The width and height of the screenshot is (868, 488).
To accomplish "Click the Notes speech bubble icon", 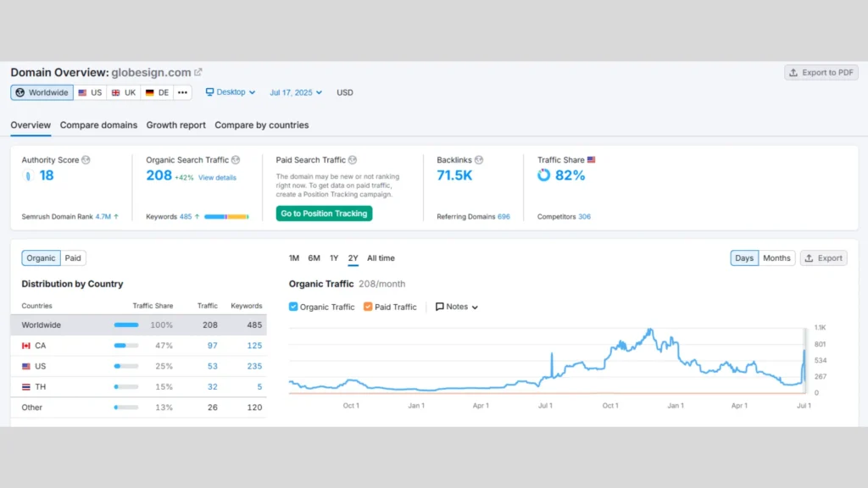I will pyautogui.click(x=440, y=307).
